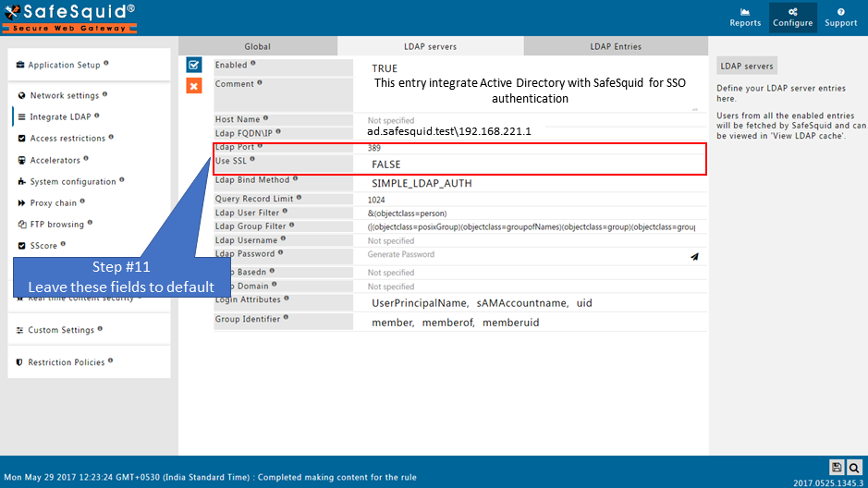
Task: Click the search icon in footer
Action: (854, 468)
